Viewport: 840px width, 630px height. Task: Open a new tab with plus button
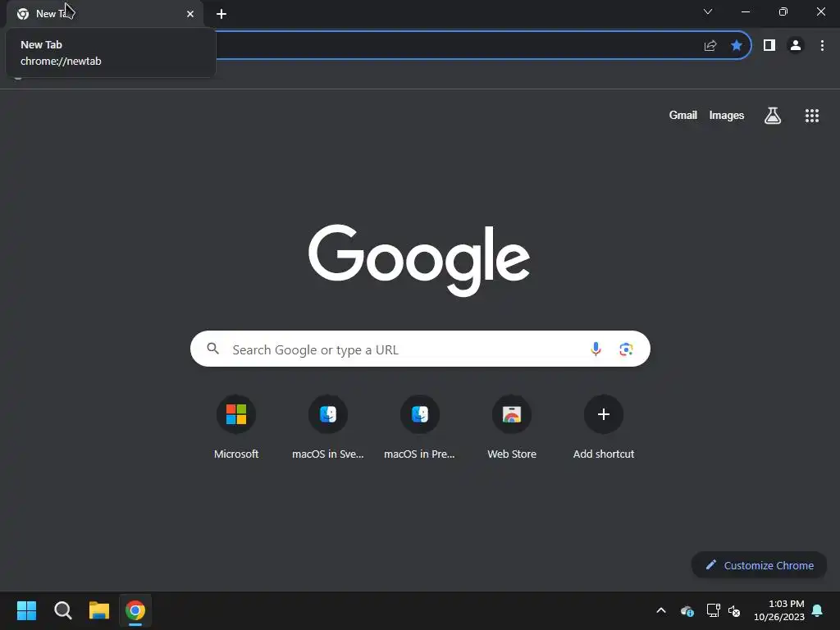pos(221,14)
